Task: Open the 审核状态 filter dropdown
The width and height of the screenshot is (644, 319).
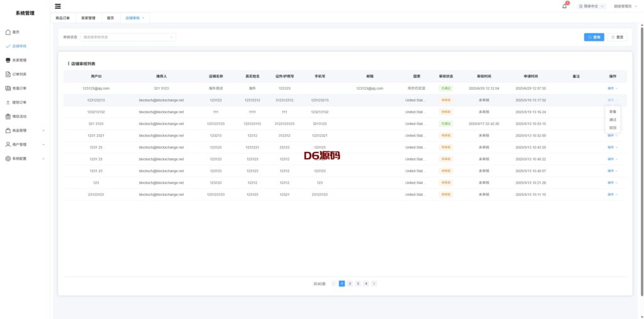Action: tap(128, 37)
